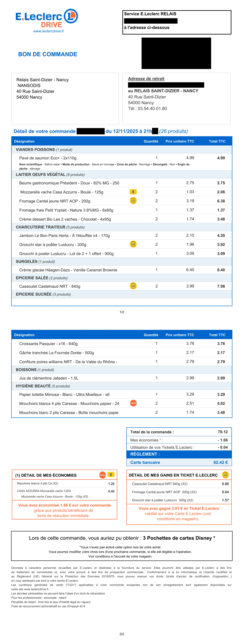Click the 'Mes économies' line in the totals box
Viewport: 249px width, 644px height.
tap(179, 440)
